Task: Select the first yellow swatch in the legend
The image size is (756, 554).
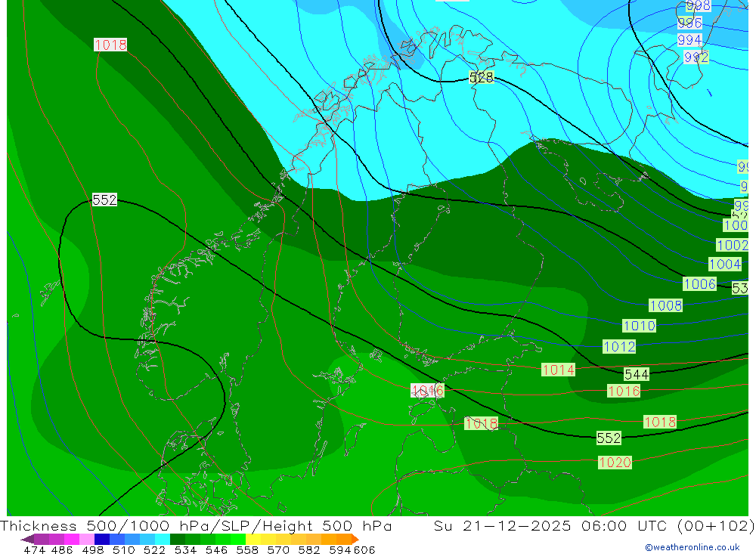Action: 253,540
